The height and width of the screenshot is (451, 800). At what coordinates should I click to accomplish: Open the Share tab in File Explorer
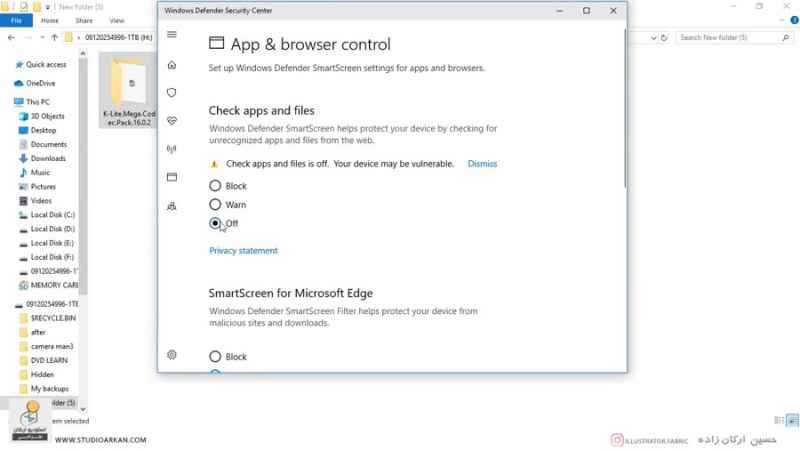click(x=84, y=20)
